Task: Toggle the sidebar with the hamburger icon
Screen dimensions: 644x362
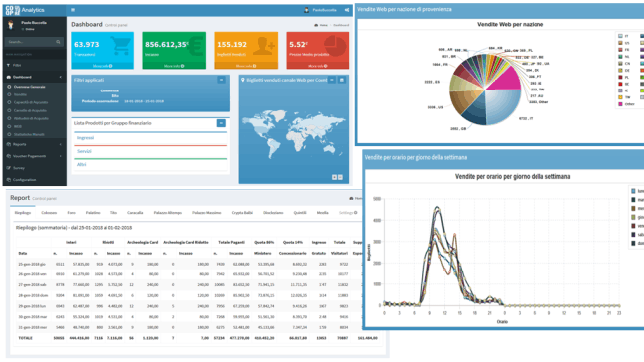Action: click(73, 10)
